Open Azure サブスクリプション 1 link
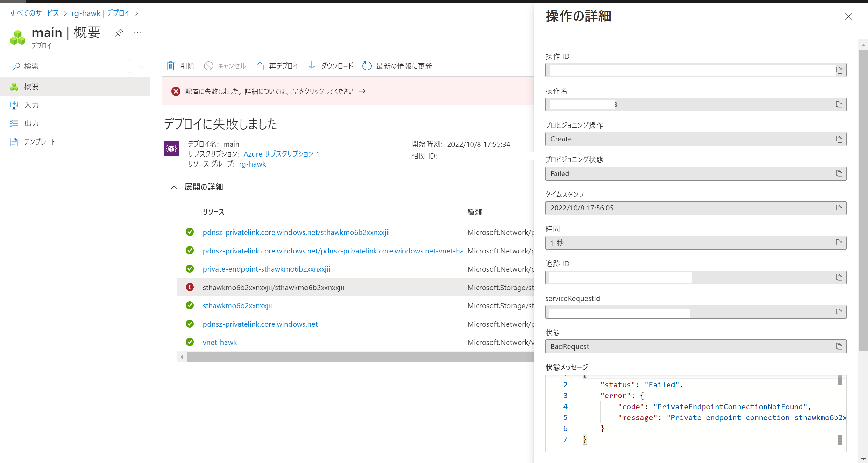868x463 pixels. pos(281,154)
